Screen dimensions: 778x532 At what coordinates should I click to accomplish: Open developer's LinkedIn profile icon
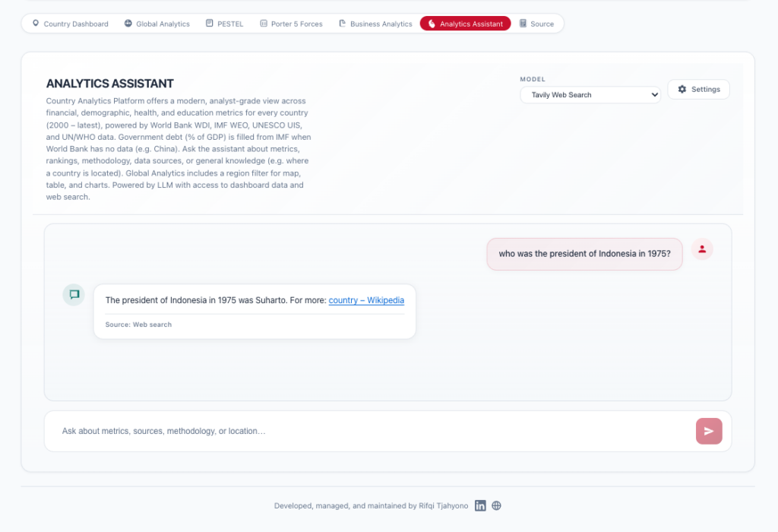[480, 506]
